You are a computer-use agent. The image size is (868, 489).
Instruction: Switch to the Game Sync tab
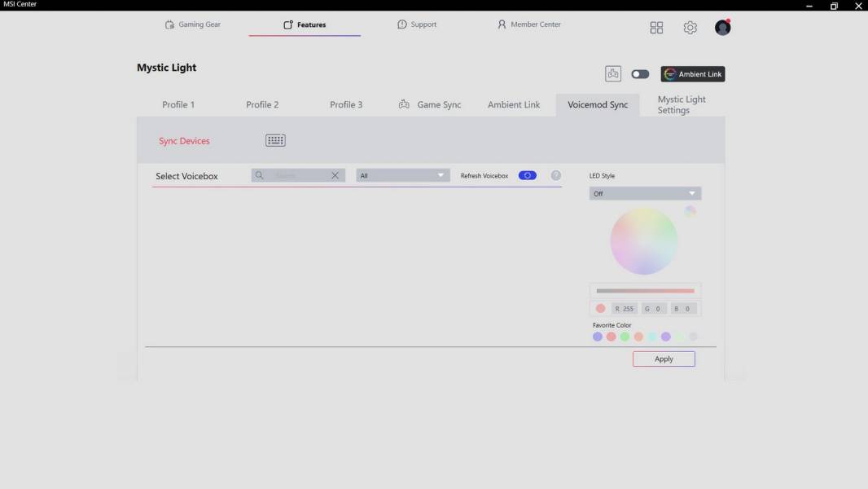430,104
